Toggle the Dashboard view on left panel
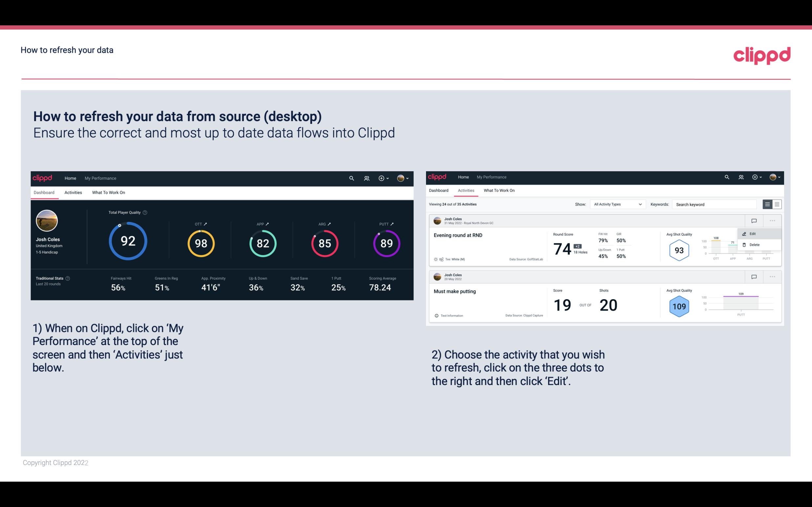This screenshot has width=812, height=507. pos(44,192)
